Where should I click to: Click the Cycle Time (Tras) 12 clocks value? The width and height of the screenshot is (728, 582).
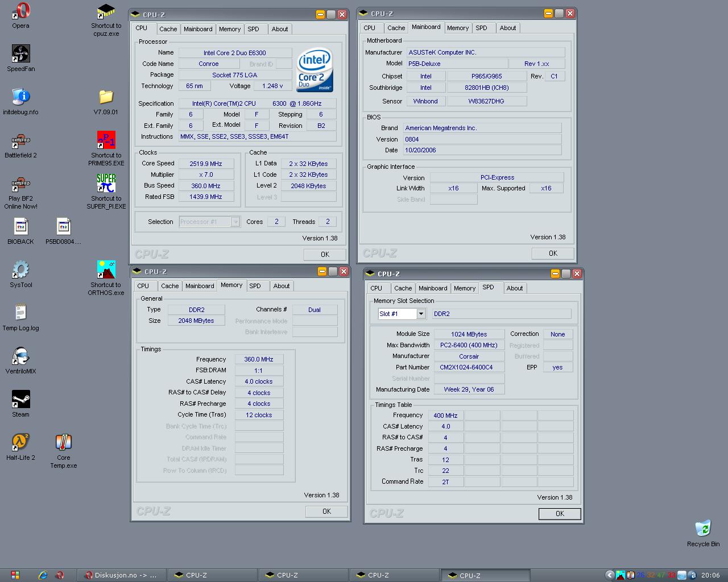point(259,415)
